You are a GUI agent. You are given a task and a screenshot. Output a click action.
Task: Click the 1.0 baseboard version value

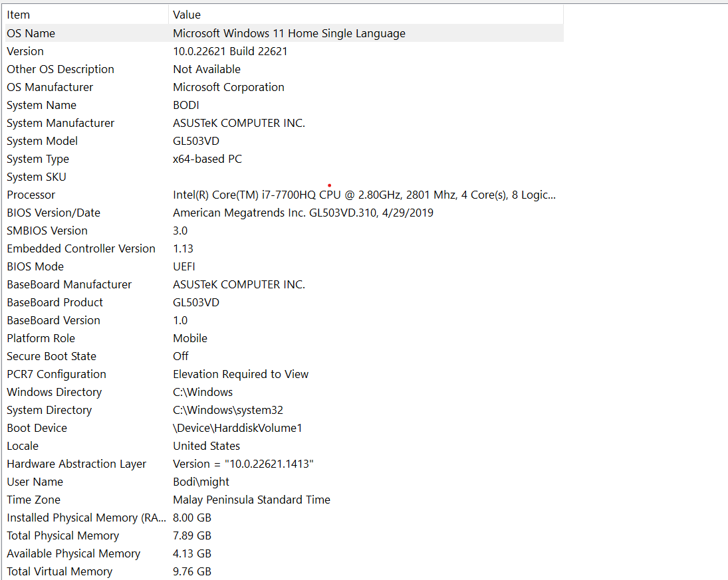pyautogui.click(x=180, y=321)
